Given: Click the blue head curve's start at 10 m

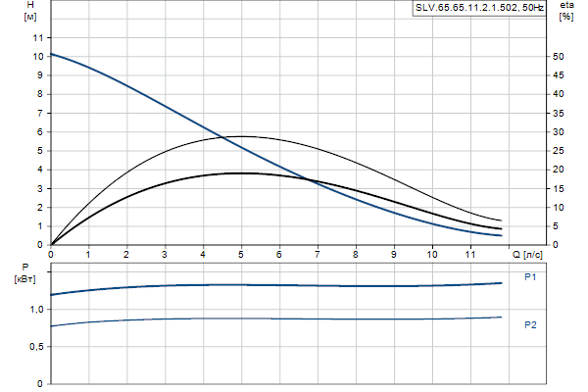Looking at the screenshot, I should tap(52, 54).
